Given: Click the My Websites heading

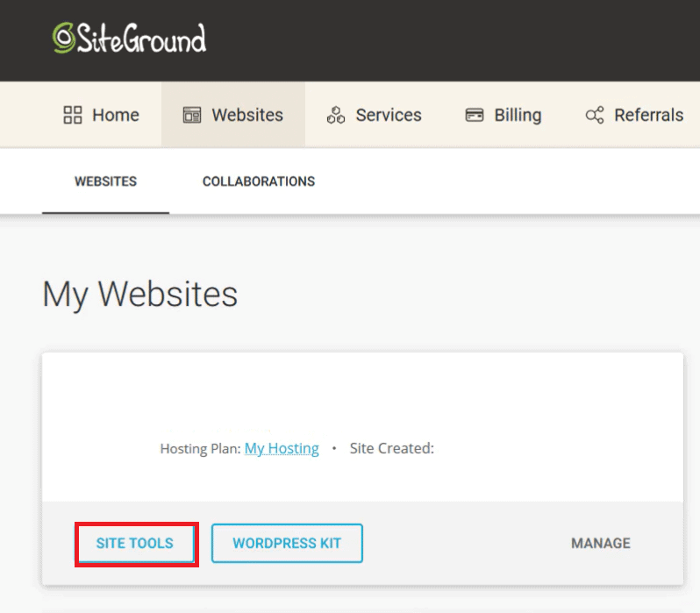Looking at the screenshot, I should pyautogui.click(x=140, y=295).
